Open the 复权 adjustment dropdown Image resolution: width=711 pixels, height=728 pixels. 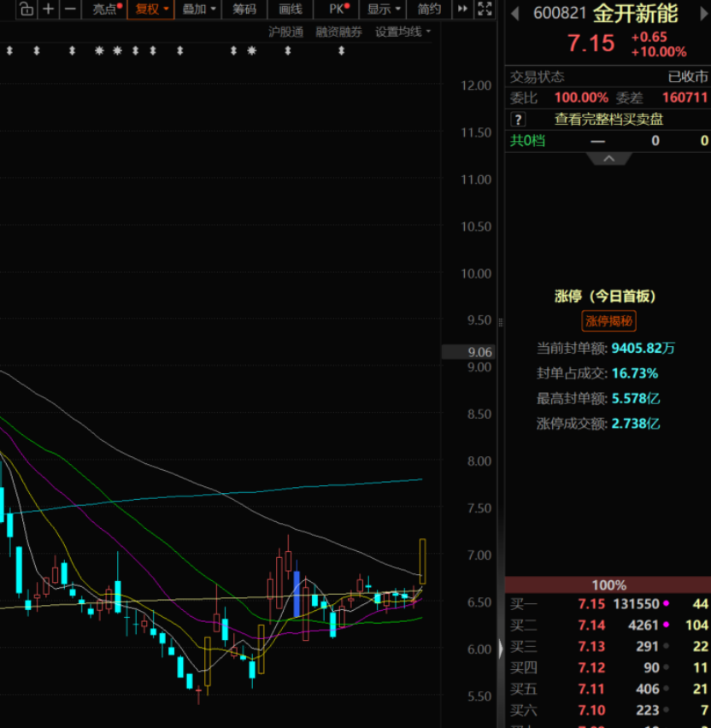pos(150,9)
